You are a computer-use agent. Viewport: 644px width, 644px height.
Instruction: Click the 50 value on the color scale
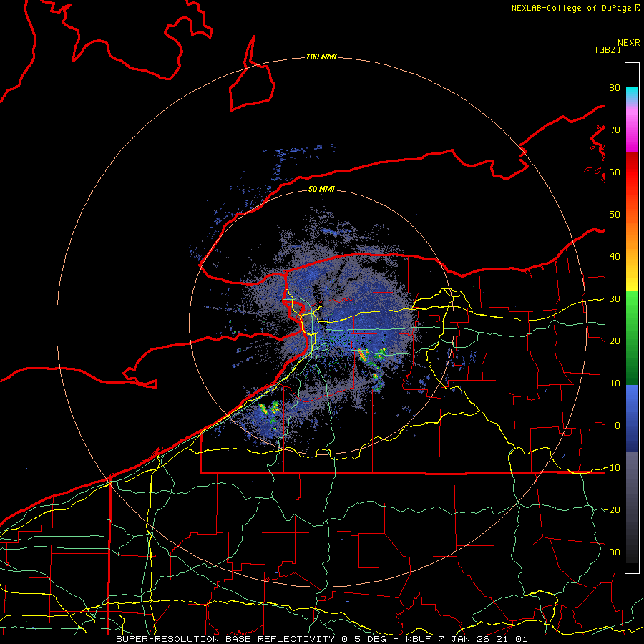click(615, 215)
